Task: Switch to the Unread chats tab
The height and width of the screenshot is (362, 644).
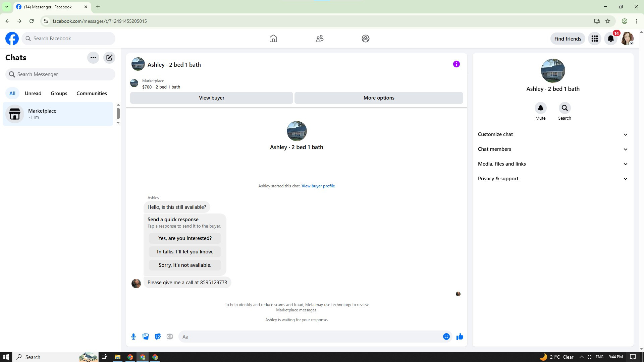Action: 33,94
